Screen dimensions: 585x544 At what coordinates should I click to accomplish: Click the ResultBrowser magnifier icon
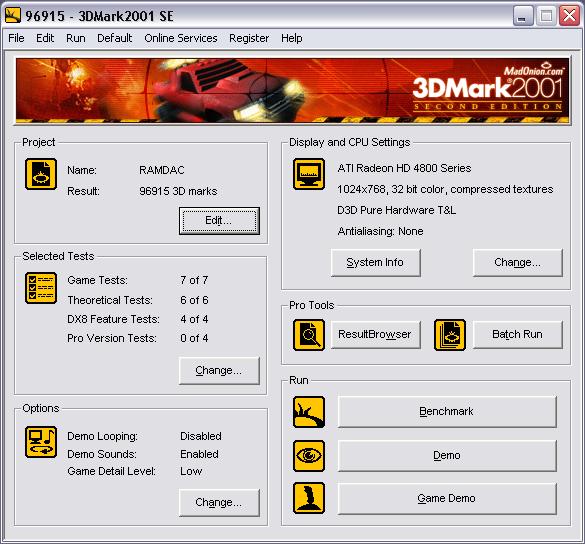(x=309, y=335)
